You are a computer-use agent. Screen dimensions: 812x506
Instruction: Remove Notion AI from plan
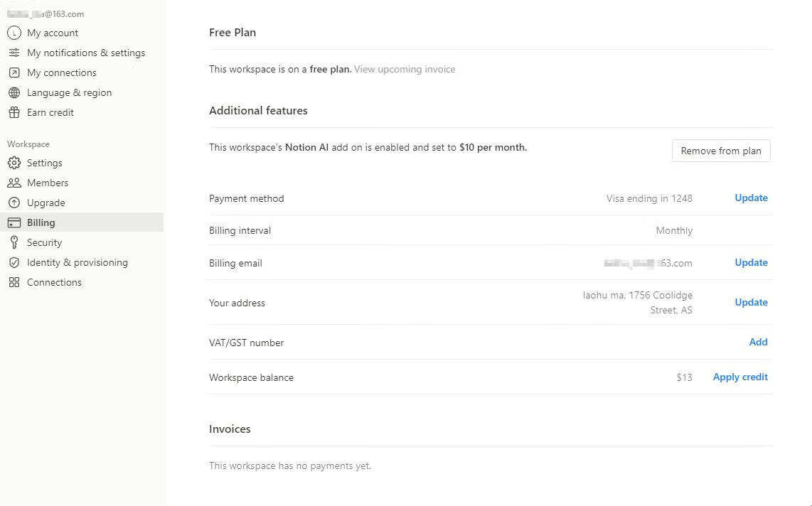tap(721, 151)
